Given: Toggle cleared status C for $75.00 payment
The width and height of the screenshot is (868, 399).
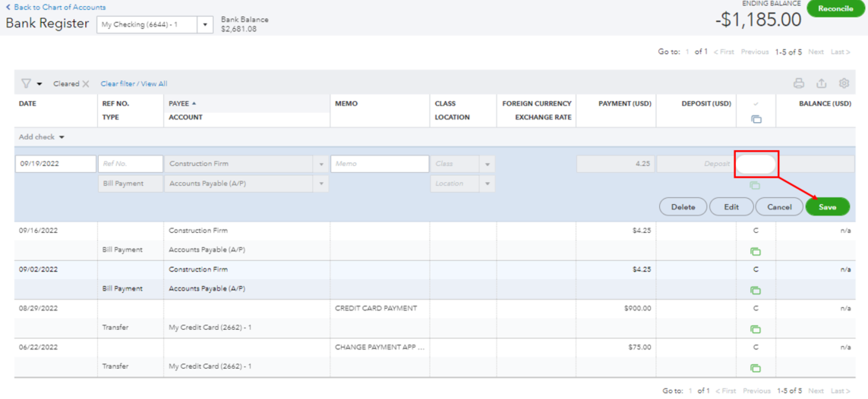Looking at the screenshot, I should 756,347.
